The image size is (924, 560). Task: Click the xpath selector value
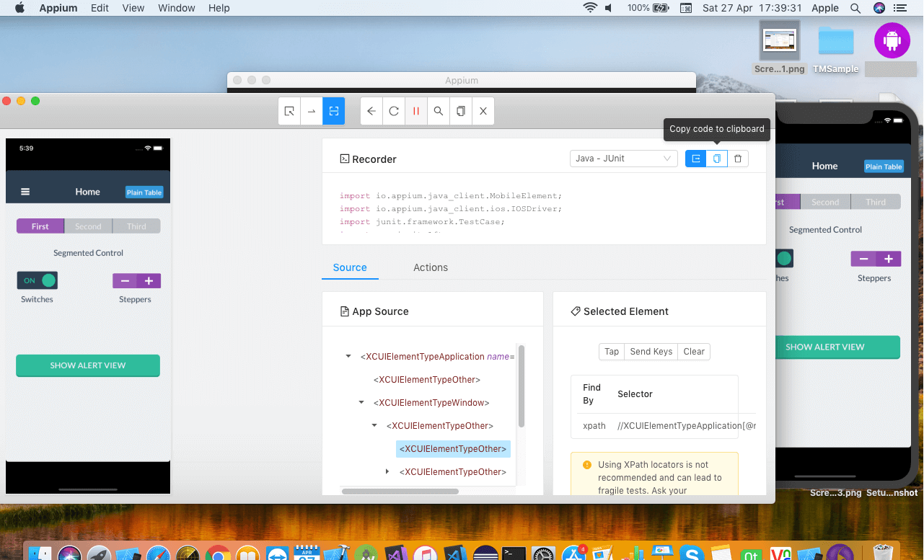coord(687,426)
